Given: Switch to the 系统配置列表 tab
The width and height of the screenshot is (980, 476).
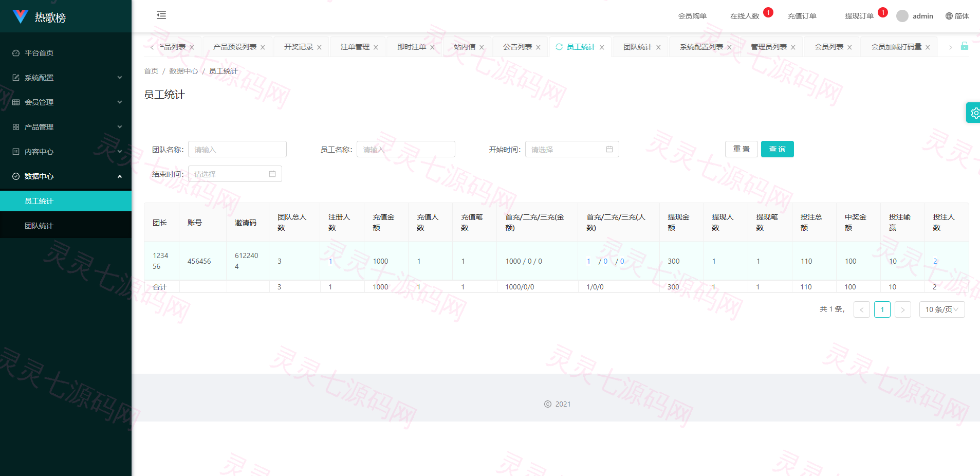Looking at the screenshot, I should [701, 47].
